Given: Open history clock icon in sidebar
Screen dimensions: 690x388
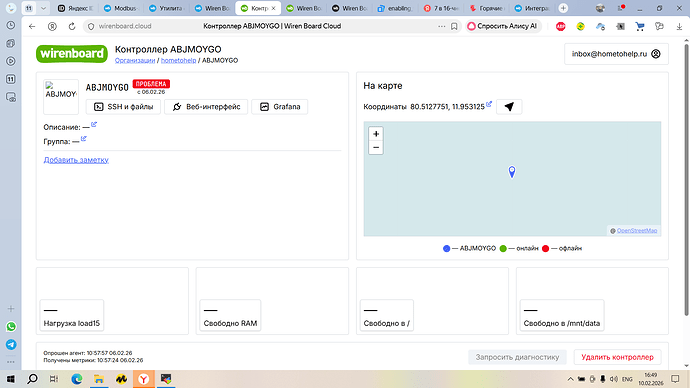Looking at the screenshot, I should click(x=11, y=26).
